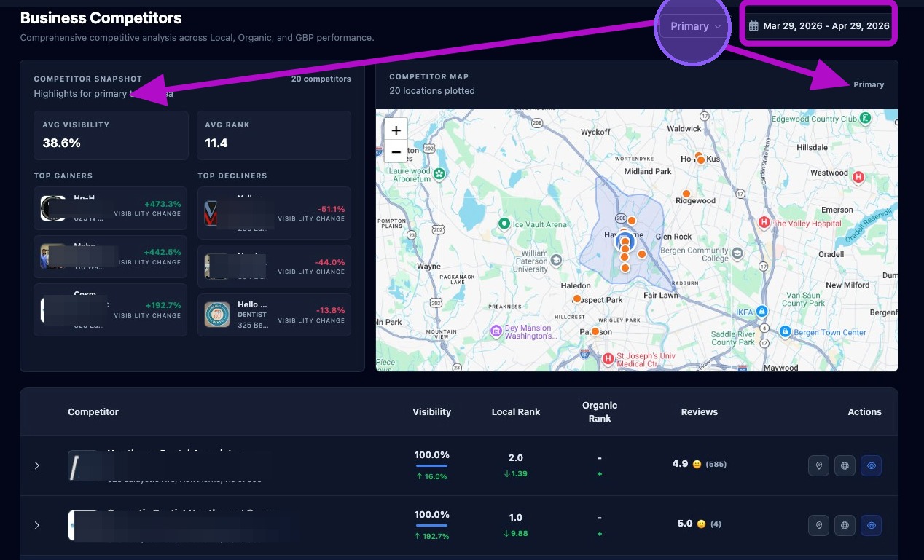Sort by the Competitor column header
This screenshot has height=560, width=924.
[93, 412]
